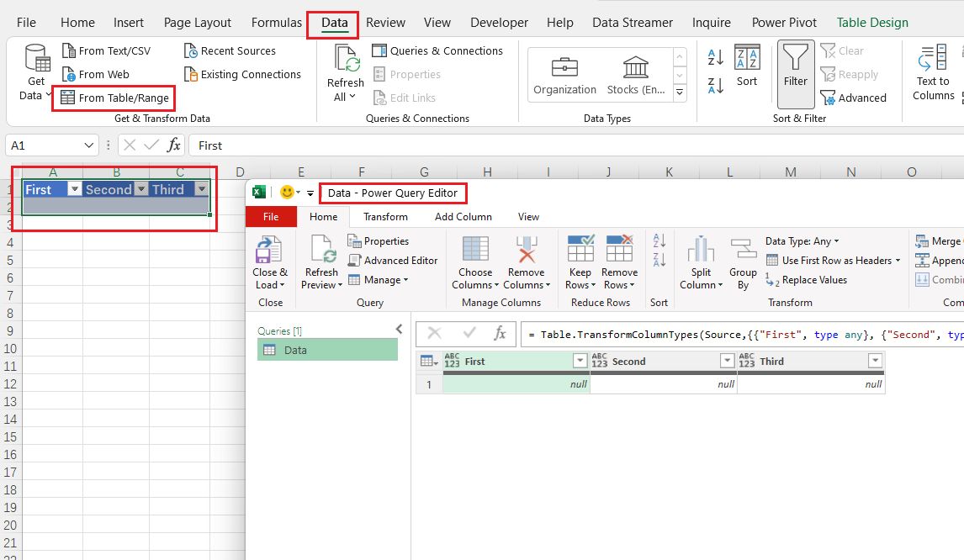The image size is (964, 560).
Task: Choose From Web data source
Action: (96, 74)
